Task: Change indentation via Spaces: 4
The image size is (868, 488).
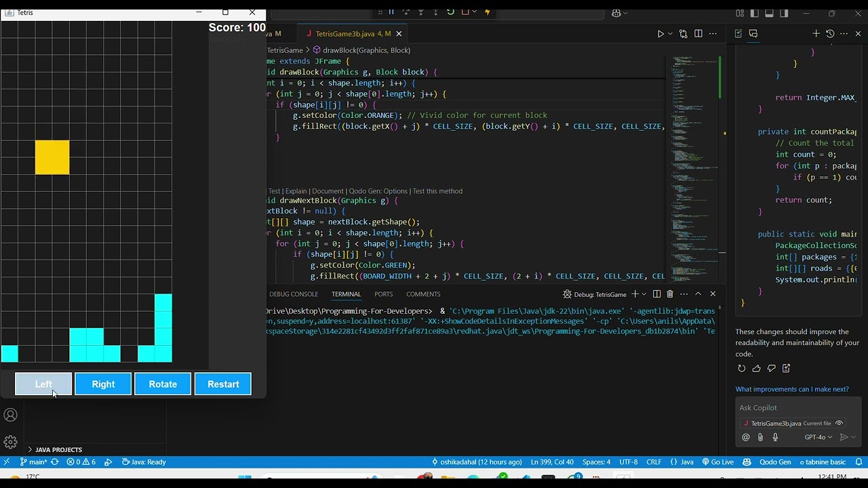Action: tap(596, 462)
